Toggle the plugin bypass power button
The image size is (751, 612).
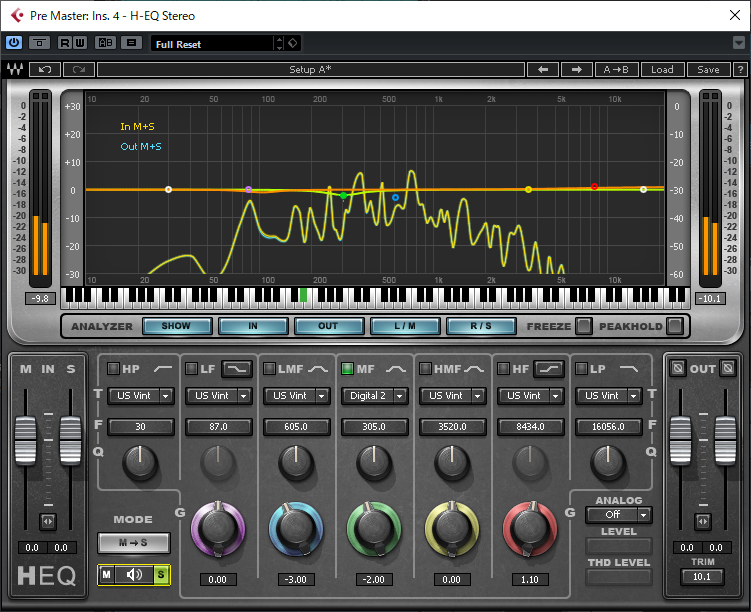pyautogui.click(x=14, y=43)
